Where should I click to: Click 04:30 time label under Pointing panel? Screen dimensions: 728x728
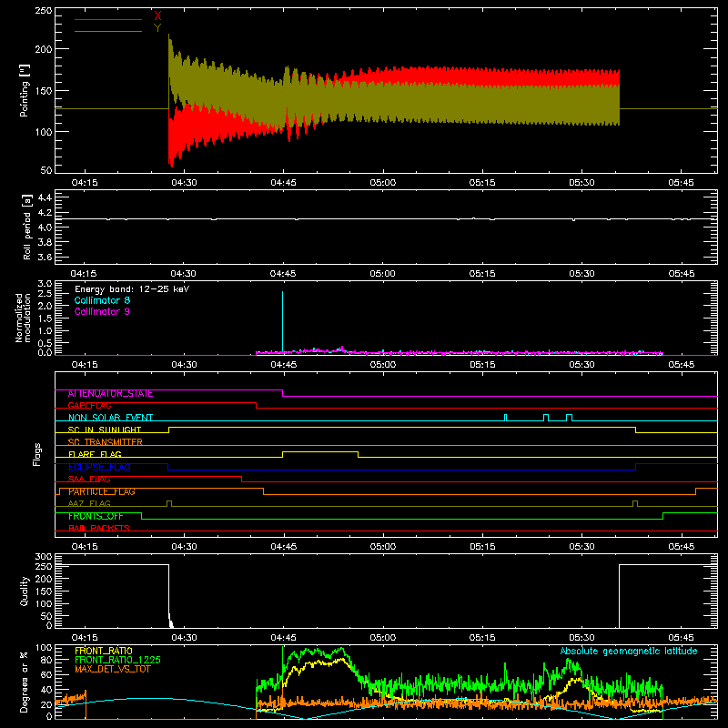pos(184,183)
